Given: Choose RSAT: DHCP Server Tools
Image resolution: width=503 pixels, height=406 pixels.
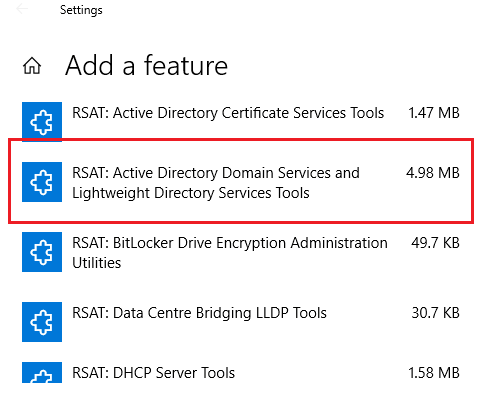Looking at the screenshot, I should 153,373.
